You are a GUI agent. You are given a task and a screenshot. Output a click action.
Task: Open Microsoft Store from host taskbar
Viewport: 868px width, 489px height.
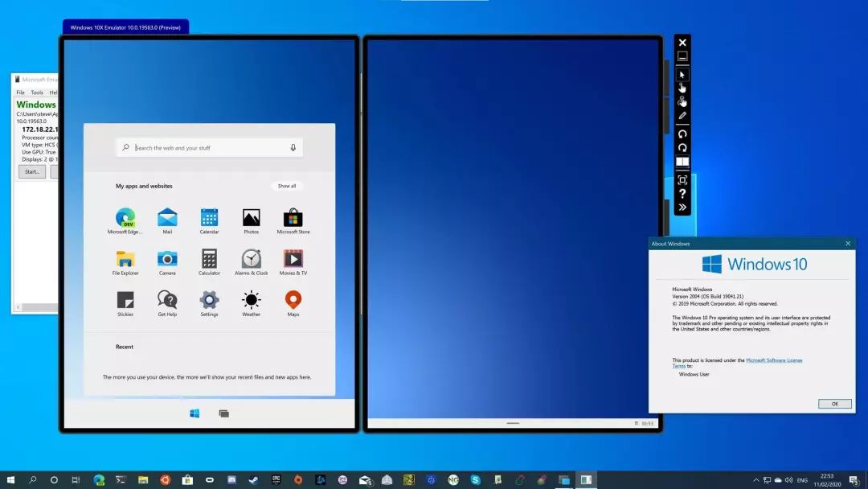pyautogui.click(x=187, y=479)
